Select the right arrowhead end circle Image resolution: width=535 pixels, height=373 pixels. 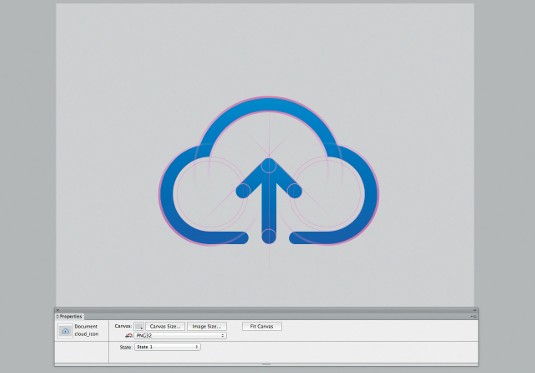point(294,191)
